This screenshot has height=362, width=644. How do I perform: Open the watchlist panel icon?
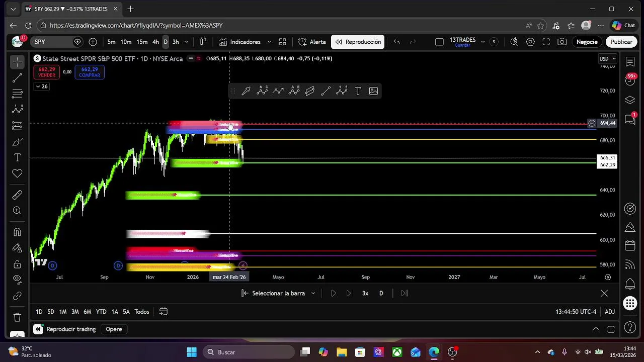tap(630, 61)
